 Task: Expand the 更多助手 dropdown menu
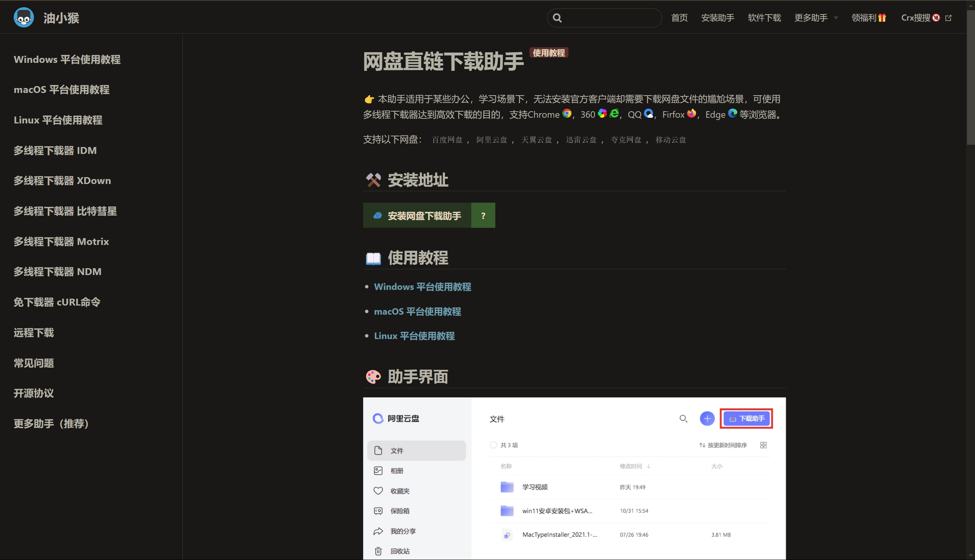click(x=816, y=18)
